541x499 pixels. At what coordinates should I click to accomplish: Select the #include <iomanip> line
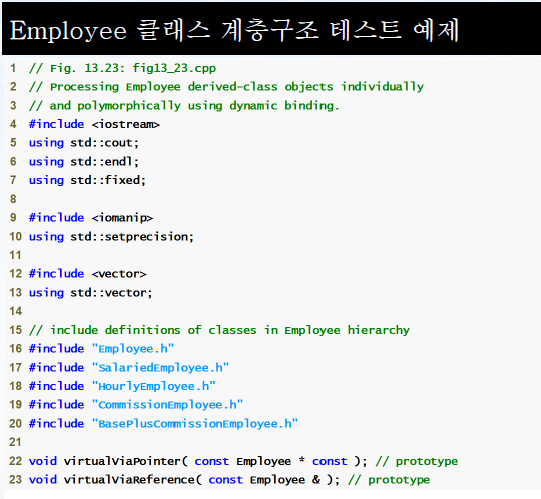(x=91, y=218)
